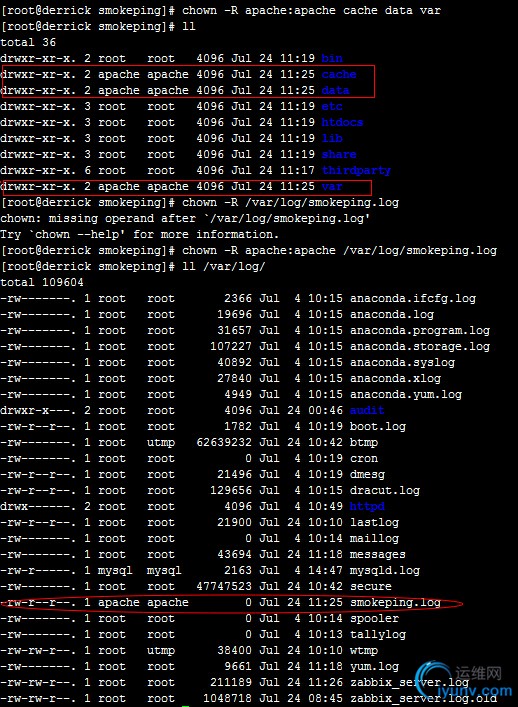518x707 pixels.
Task: Click the 'yum.log' filename
Action: tap(374, 667)
